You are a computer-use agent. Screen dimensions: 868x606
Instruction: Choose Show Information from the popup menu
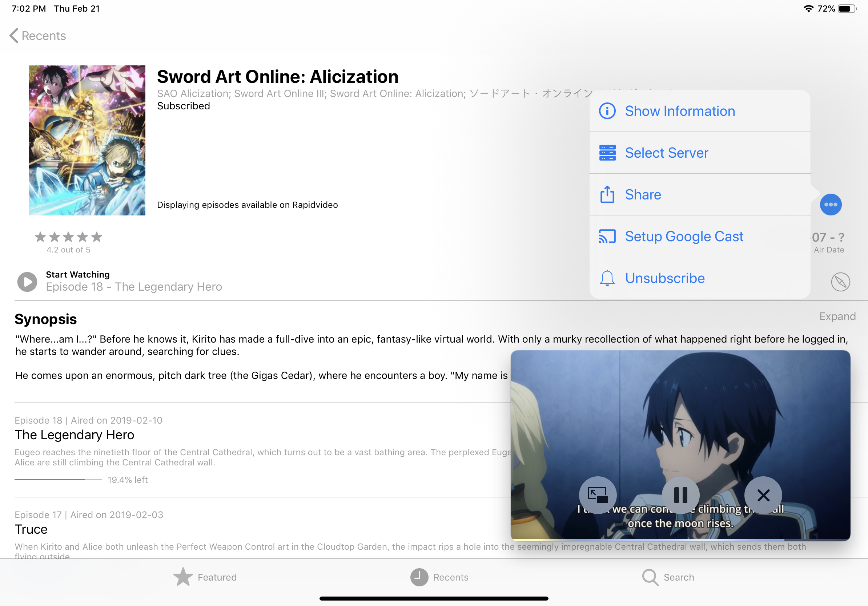click(679, 111)
